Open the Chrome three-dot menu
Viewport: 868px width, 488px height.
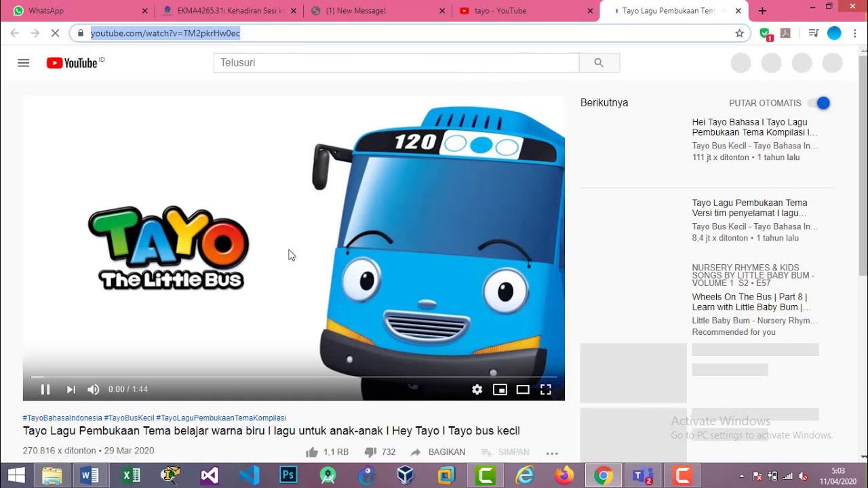pyautogui.click(x=856, y=33)
